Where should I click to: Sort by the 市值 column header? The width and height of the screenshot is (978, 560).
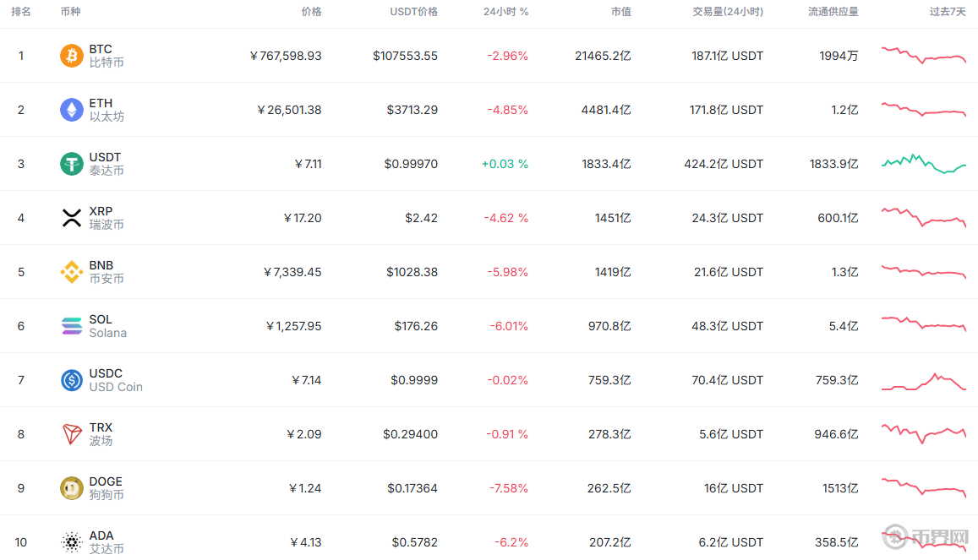click(620, 12)
